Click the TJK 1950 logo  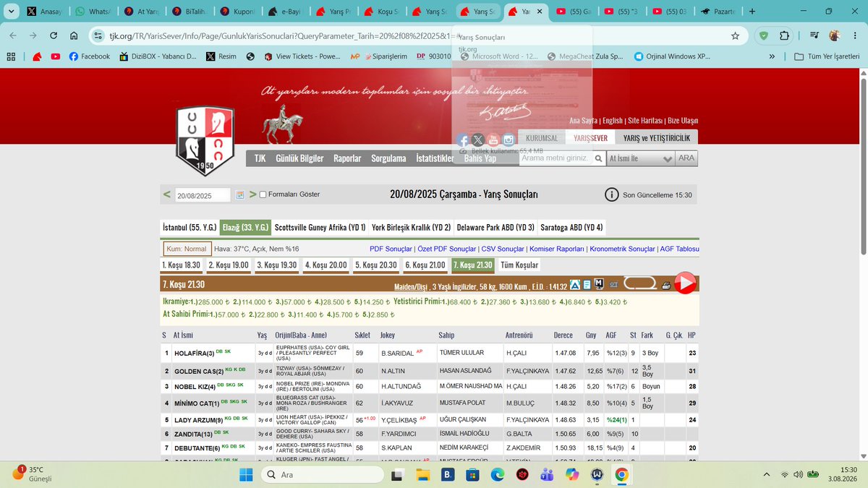(x=205, y=140)
